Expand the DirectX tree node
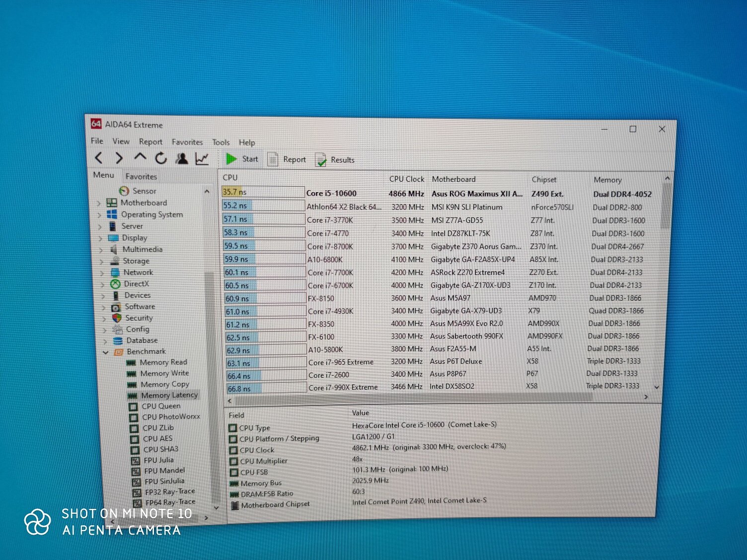Image resolution: width=747 pixels, height=560 pixels. pyautogui.click(x=102, y=284)
